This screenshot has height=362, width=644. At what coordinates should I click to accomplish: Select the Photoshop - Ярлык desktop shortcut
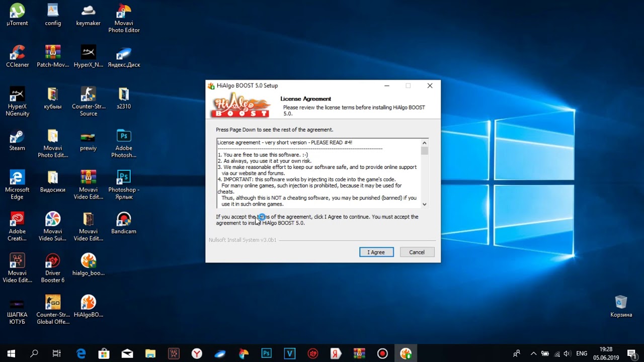(x=124, y=186)
